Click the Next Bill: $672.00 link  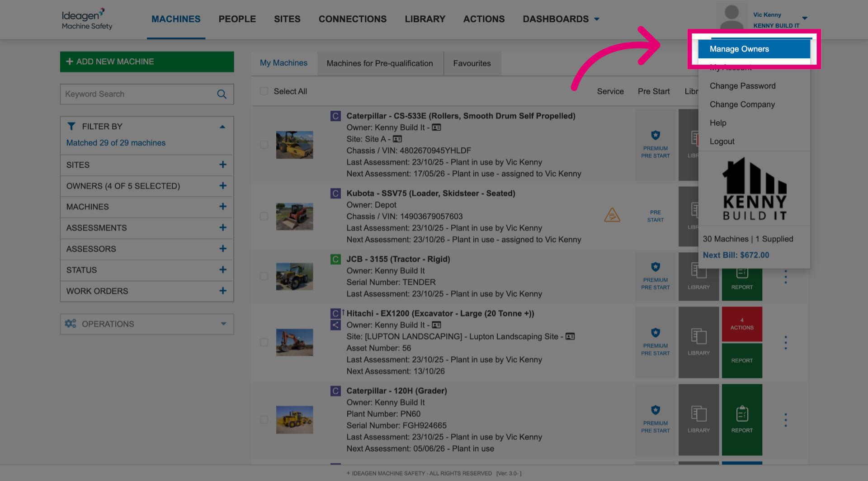[x=736, y=255]
